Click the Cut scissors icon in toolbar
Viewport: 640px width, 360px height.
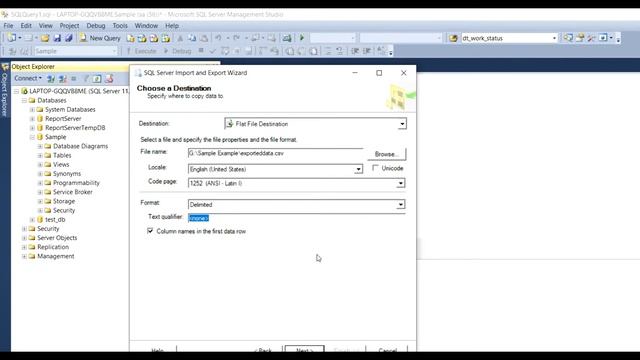tap(180, 38)
